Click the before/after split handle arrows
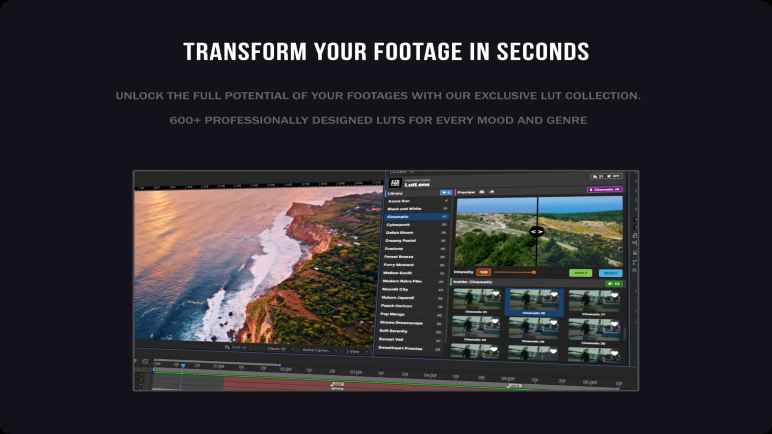This screenshot has height=434, width=772. pyautogui.click(x=537, y=231)
